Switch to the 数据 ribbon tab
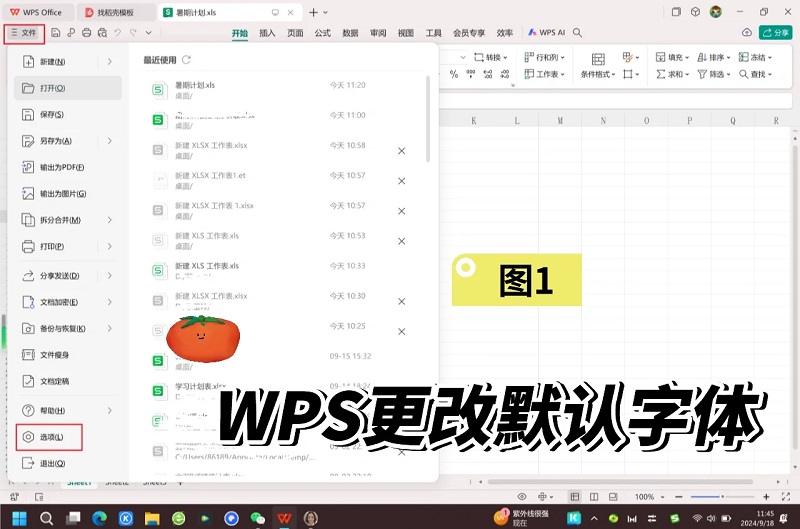This screenshot has height=529, width=800. coord(350,33)
